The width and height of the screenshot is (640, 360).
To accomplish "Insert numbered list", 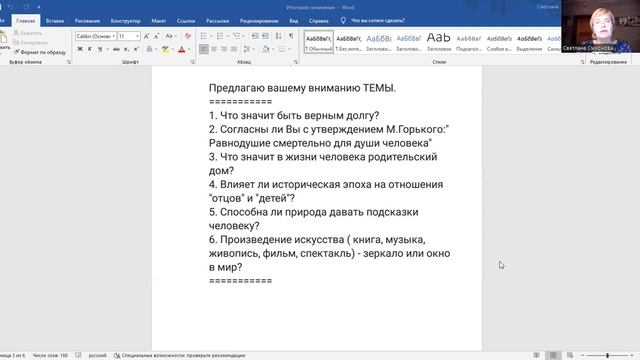I will (220, 36).
